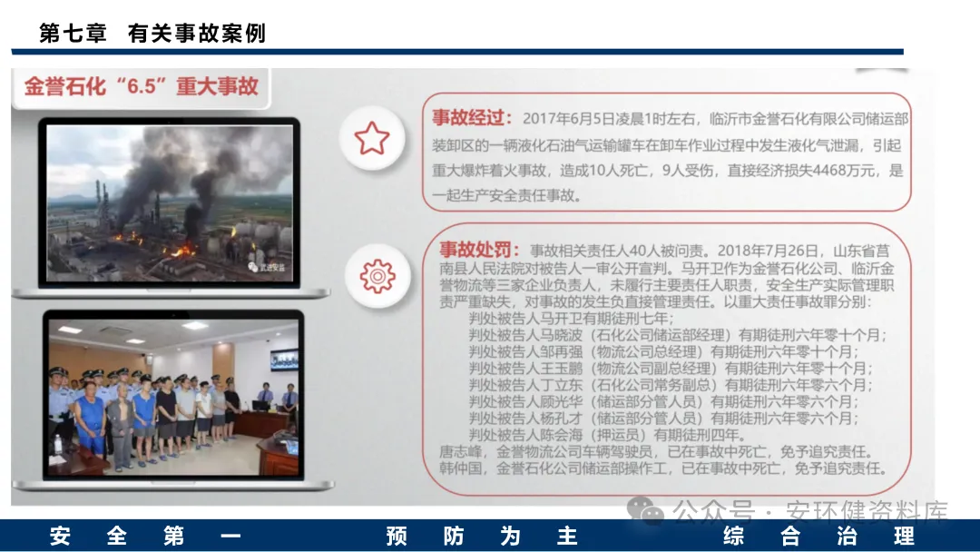Image resolution: width=980 pixels, height=552 pixels.
Task: Click the title 金誉石化“6.5”重大事故
Action: [x=142, y=85]
